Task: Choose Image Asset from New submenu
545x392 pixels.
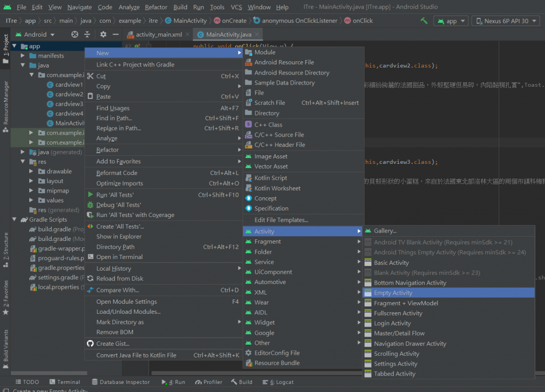Action: pyautogui.click(x=303, y=156)
